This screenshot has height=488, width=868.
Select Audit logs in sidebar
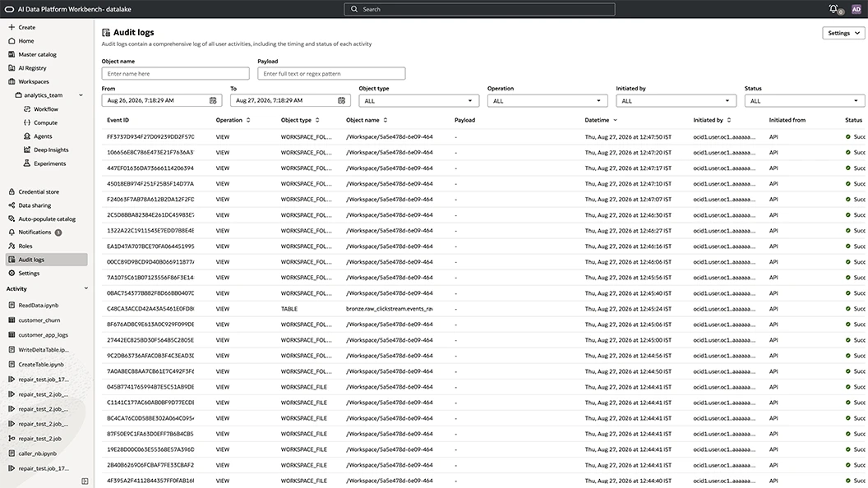pyautogui.click(x=47, y=260)
